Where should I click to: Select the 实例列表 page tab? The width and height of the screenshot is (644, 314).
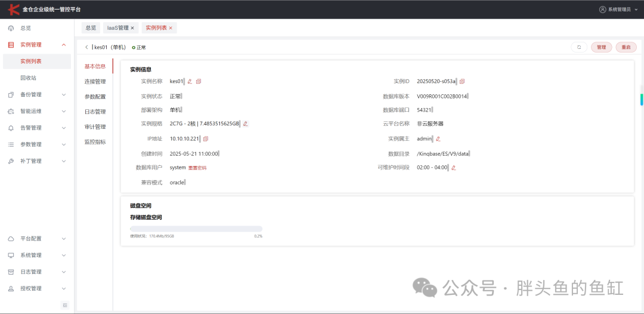(159, 28)
